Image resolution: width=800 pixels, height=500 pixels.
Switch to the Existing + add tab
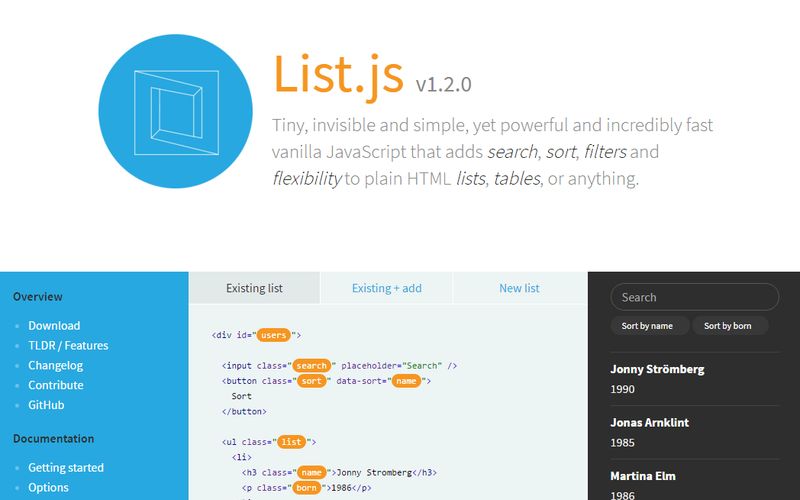click(387, 288)
